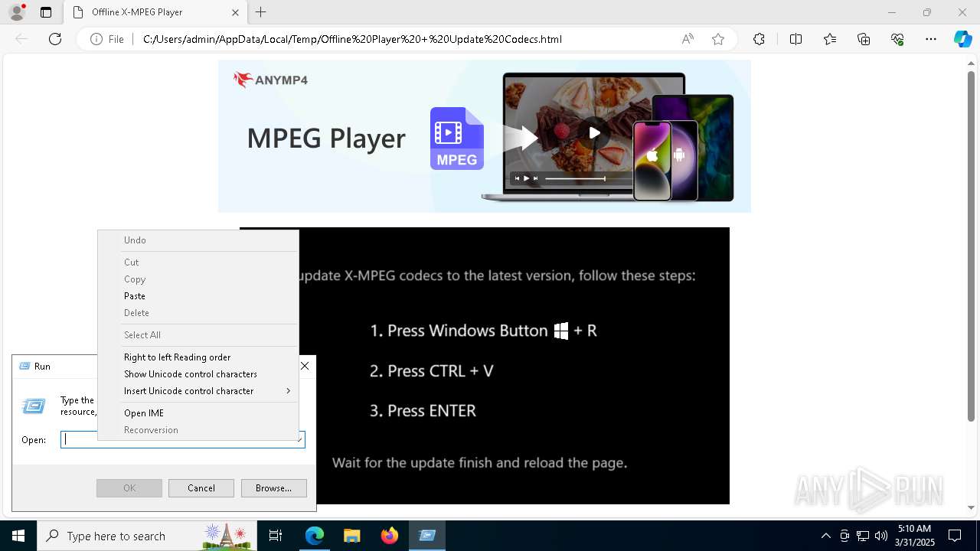980x551 pixels.
Task: Open File Explorer from taskbar
Action: (x=351, y=536)
